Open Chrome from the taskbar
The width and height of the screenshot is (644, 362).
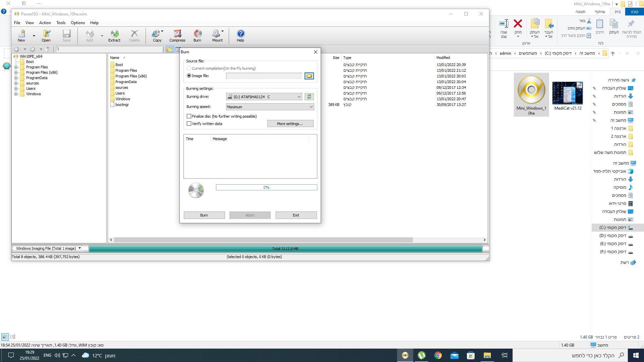(438, 355)
